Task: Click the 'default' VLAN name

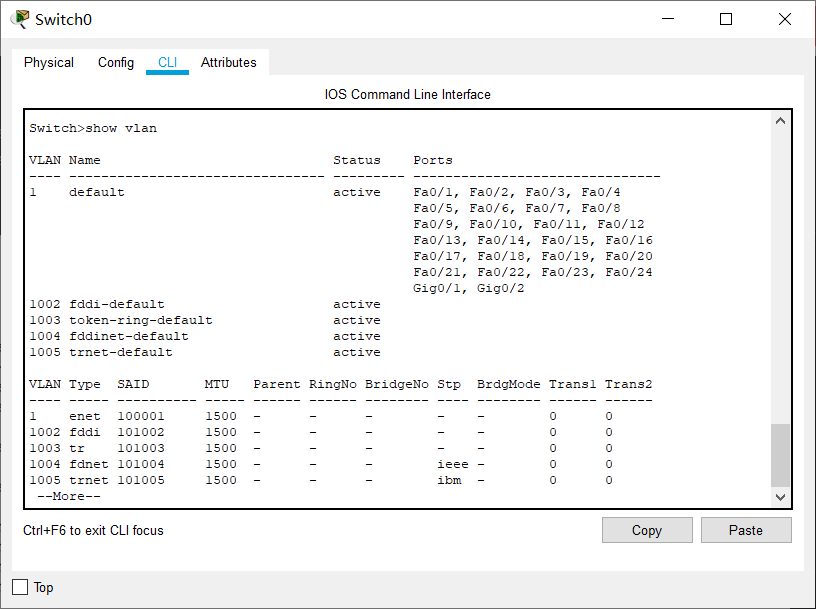Action: (97, 192)
